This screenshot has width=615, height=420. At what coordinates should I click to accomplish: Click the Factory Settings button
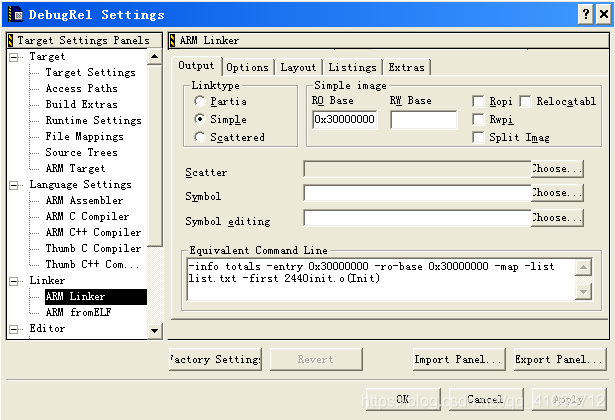click(215, 359)
